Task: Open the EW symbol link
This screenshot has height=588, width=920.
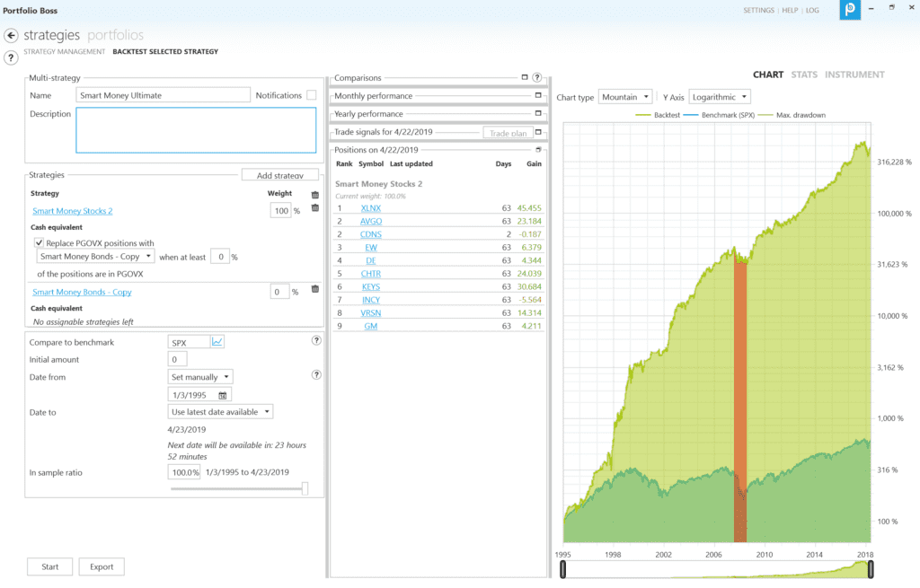Action: (x=371, y=248)
